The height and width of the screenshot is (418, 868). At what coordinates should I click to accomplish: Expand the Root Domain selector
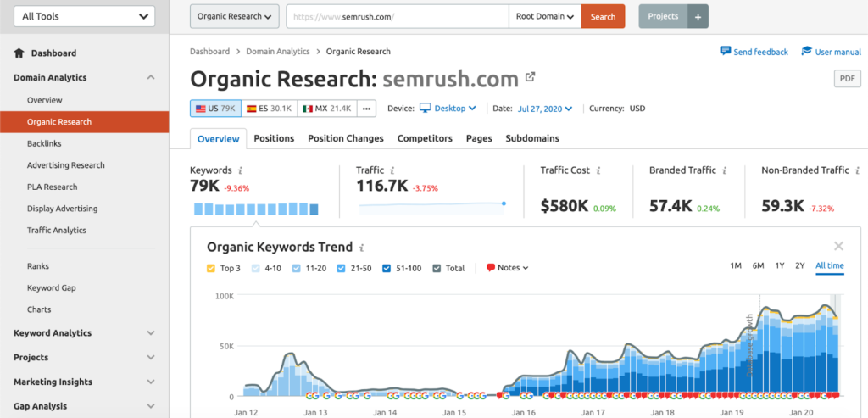545,16
